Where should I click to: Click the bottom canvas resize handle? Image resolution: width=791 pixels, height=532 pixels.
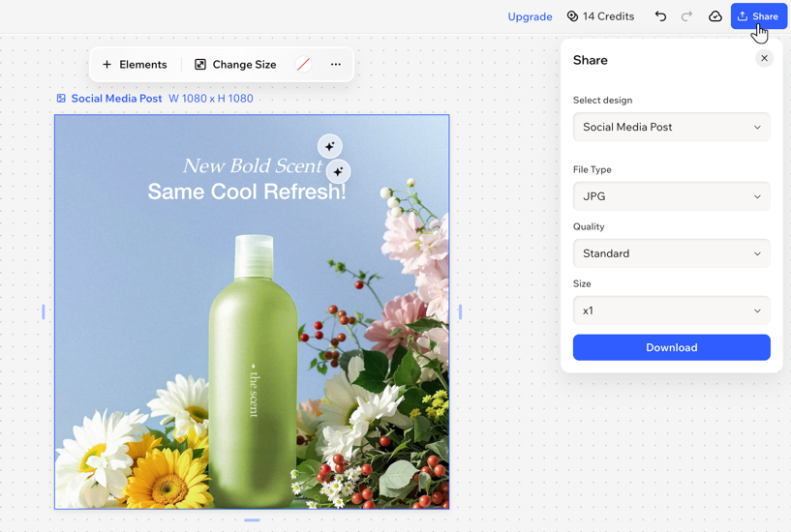coord(253,520)
